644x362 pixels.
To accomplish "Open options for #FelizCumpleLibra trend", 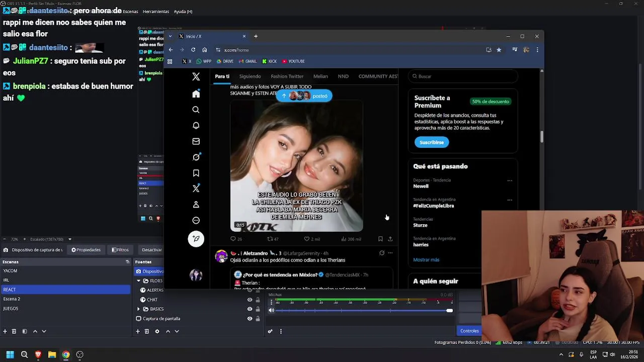I will [510, 200].
